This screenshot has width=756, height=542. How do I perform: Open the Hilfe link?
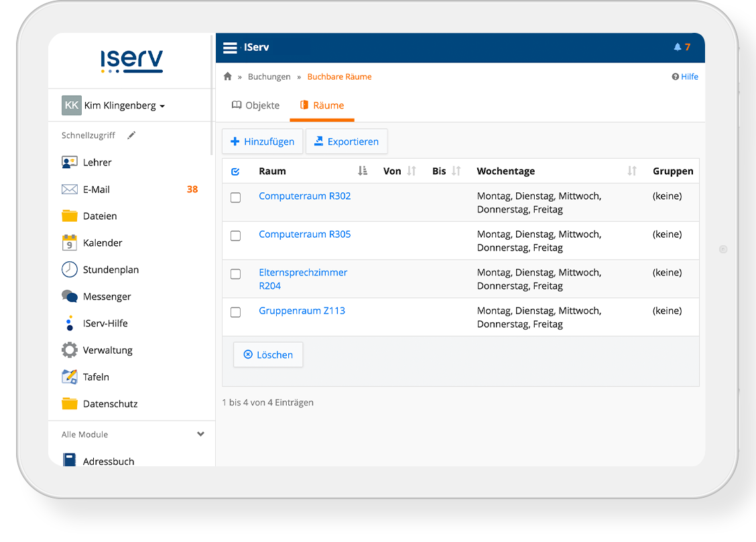pos(690,76)
